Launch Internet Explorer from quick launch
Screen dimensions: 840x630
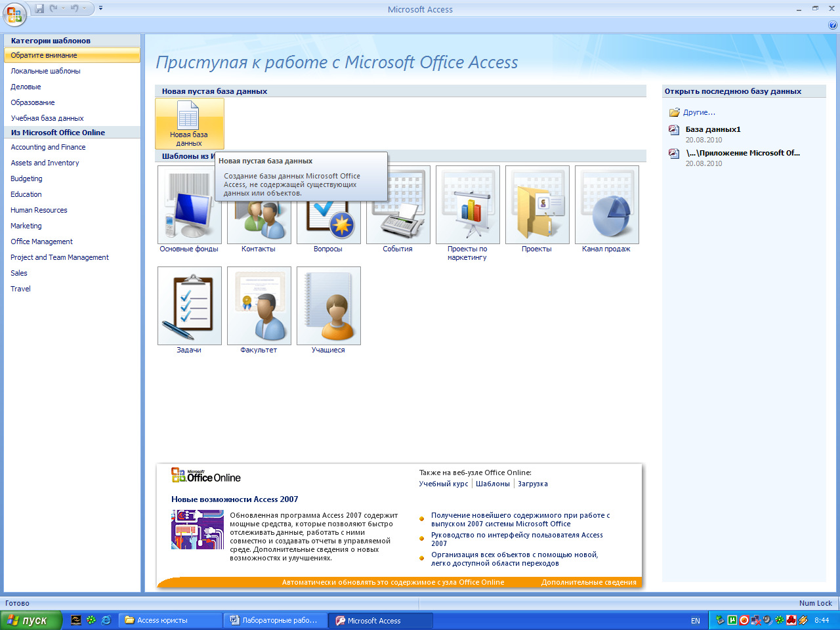tap(106, 619)
